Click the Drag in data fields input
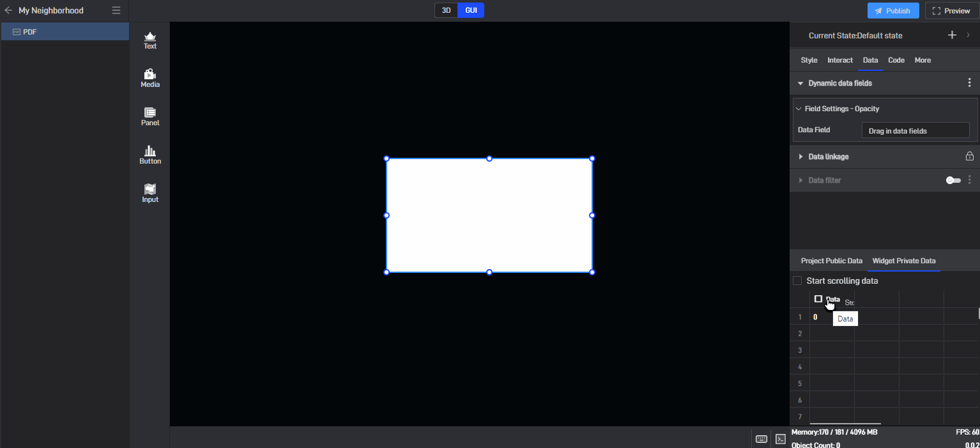This screenshot has height=448, width=980. (x=915, y=130)
